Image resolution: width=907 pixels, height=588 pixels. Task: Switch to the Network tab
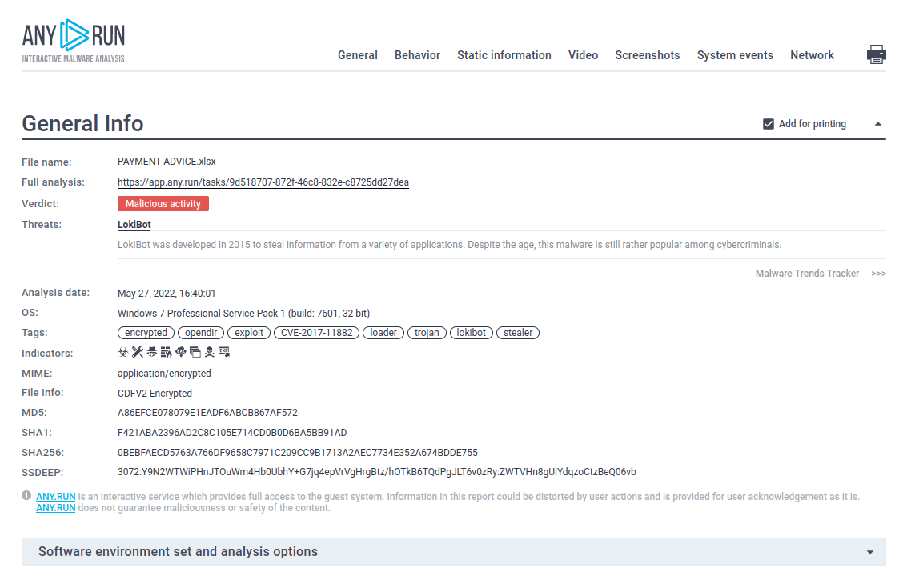point(812,55)
